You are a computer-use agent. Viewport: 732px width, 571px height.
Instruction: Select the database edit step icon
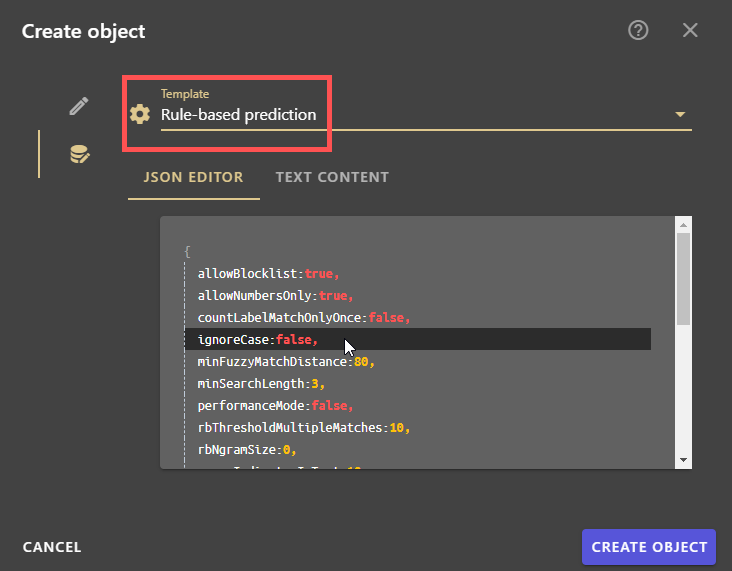[79, 154]
